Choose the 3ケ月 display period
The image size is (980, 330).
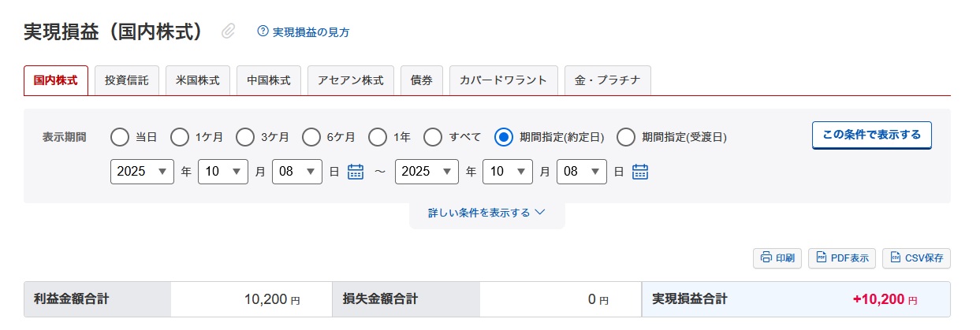(245, 137)
